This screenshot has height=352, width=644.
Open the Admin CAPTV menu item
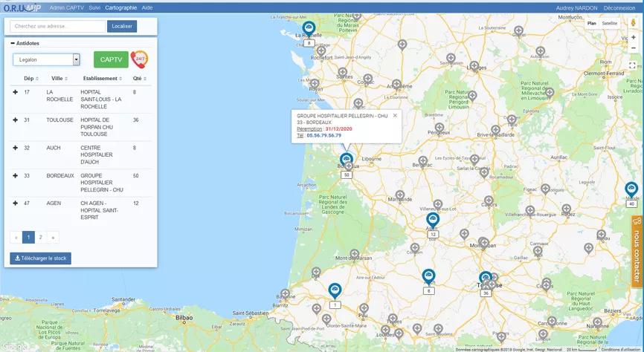point(66,7)
